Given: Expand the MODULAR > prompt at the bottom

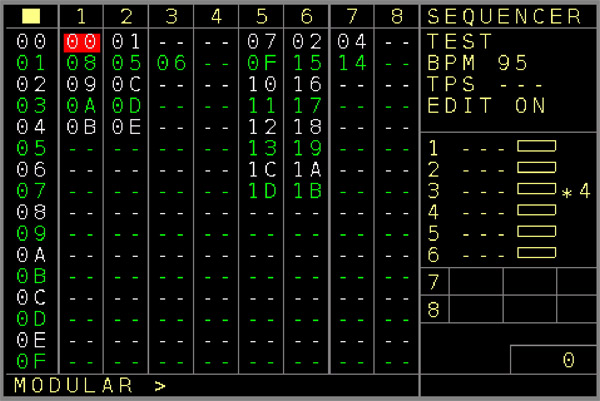Looking at the screenshot, I should [90, 385].
